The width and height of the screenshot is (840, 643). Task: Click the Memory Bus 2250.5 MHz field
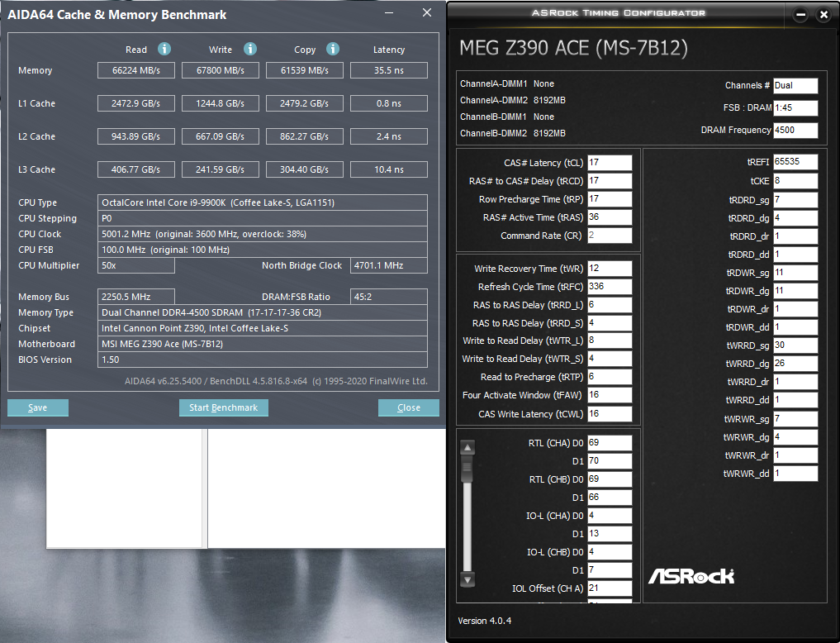click(136, 297)
